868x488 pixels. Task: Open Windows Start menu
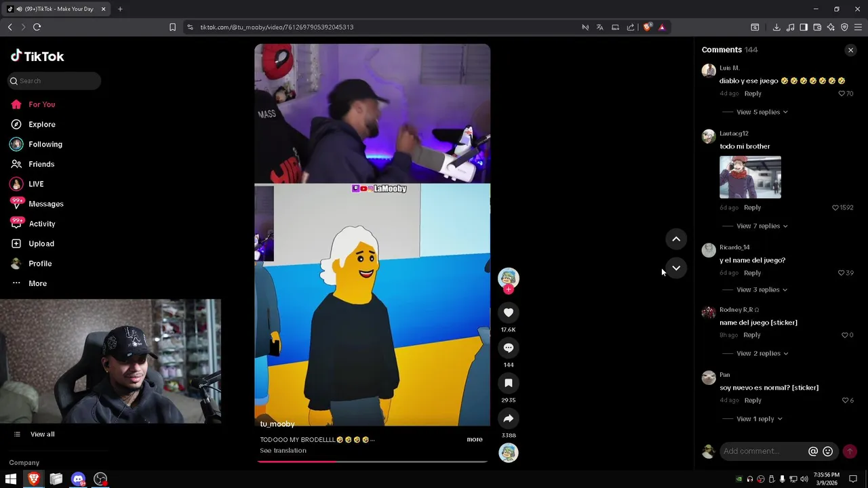[11, 479]
